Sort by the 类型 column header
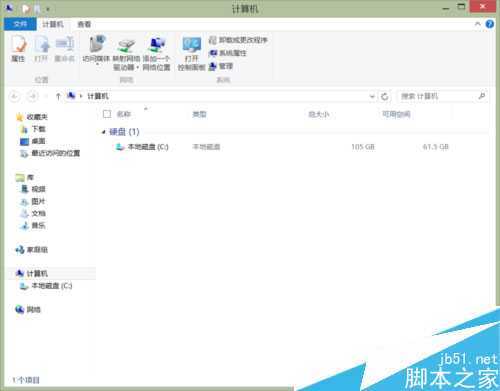 [x=199, y=114]
